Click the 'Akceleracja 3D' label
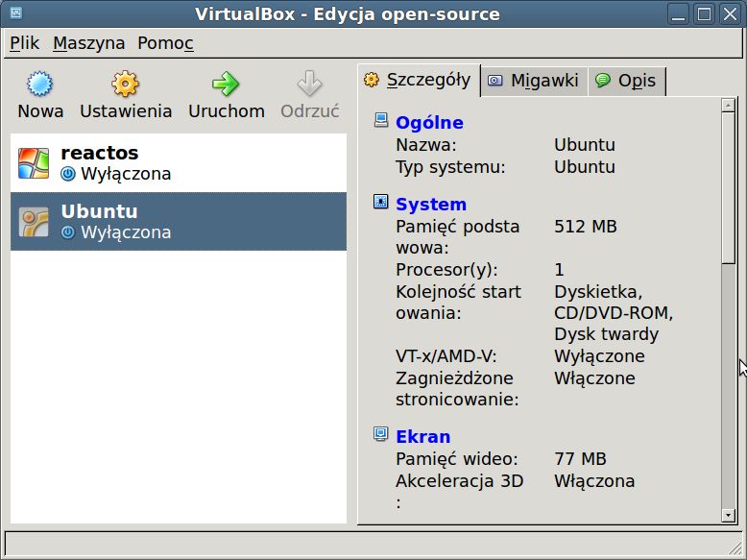Screen dimensions: 747x560 click(x=459, y=481)
